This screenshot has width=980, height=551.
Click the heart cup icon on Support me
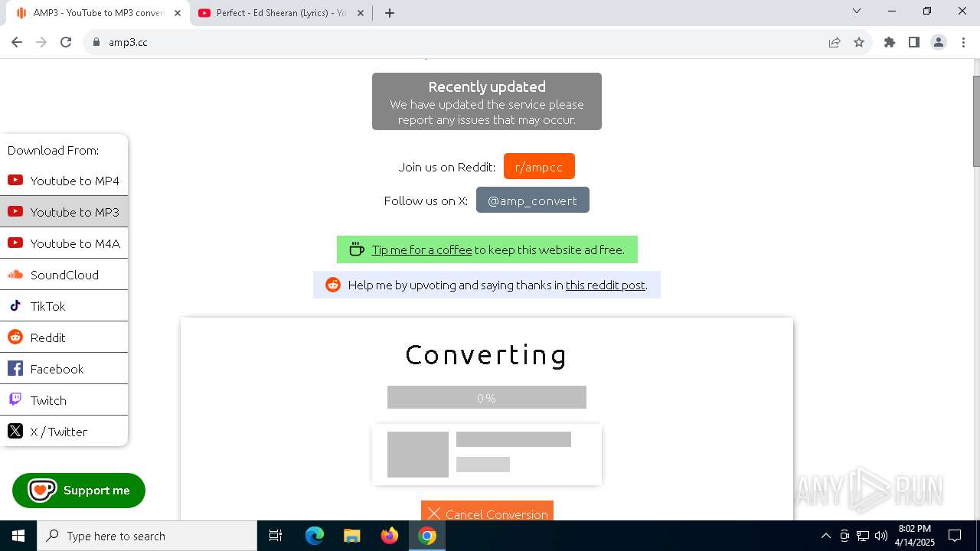[x=42, y=491]
